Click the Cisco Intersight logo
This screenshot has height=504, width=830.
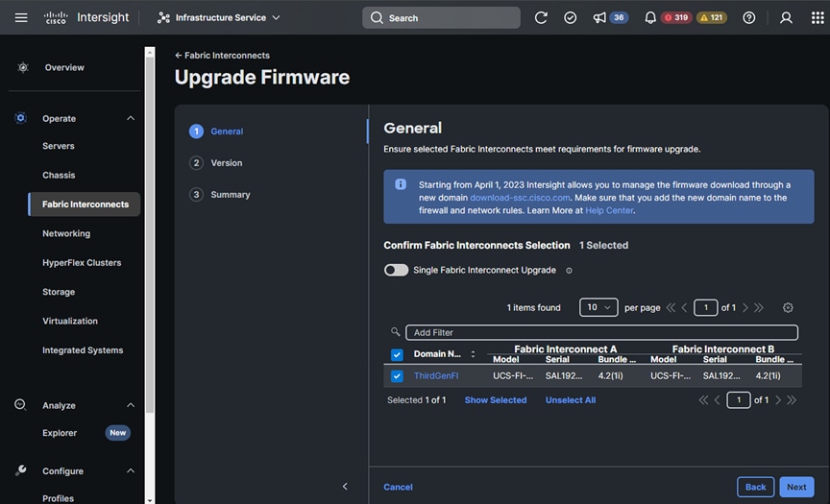[86, 17]
